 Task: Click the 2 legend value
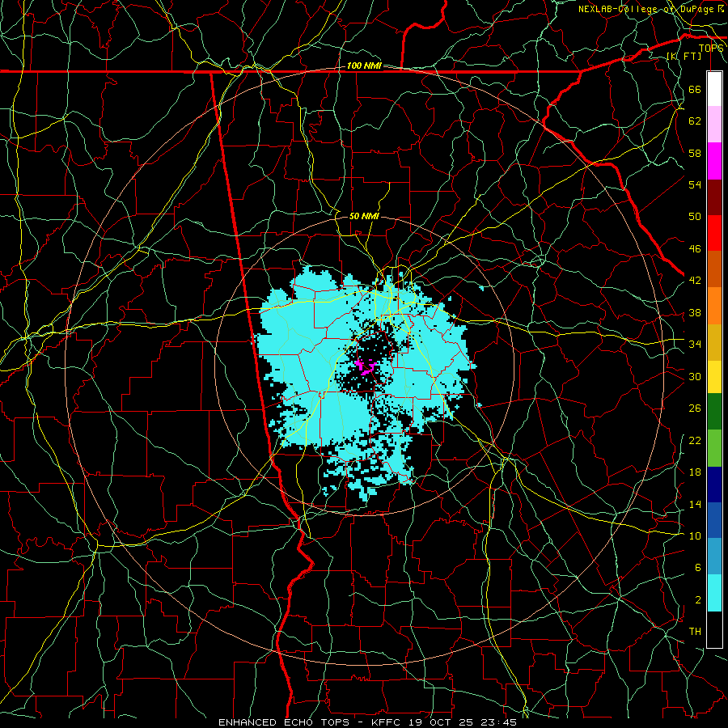click(x=697, y=600)
